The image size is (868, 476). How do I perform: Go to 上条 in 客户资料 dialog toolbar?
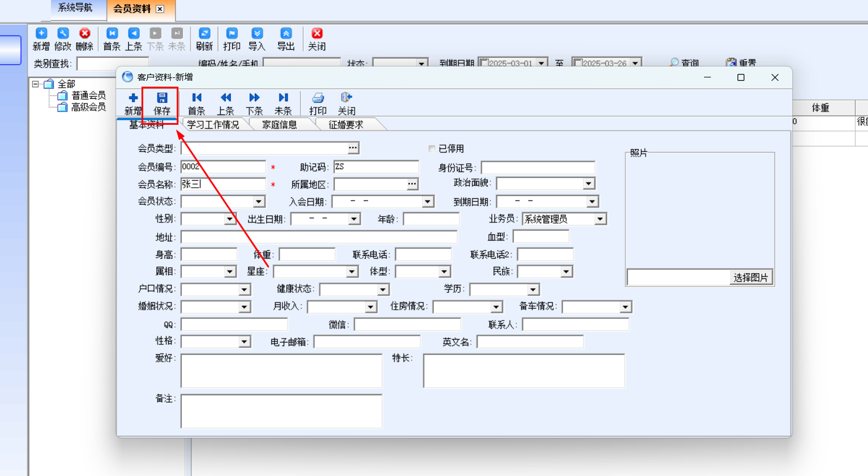[225, 98]
